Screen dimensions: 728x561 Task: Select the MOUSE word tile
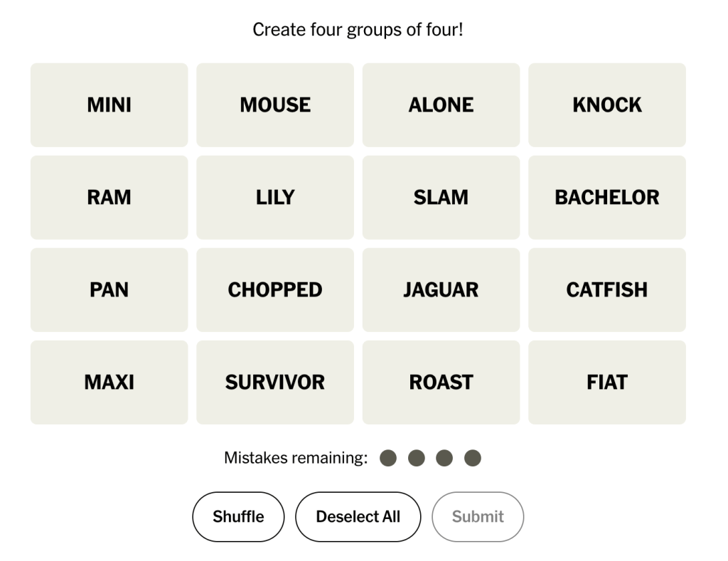point(275,105)
